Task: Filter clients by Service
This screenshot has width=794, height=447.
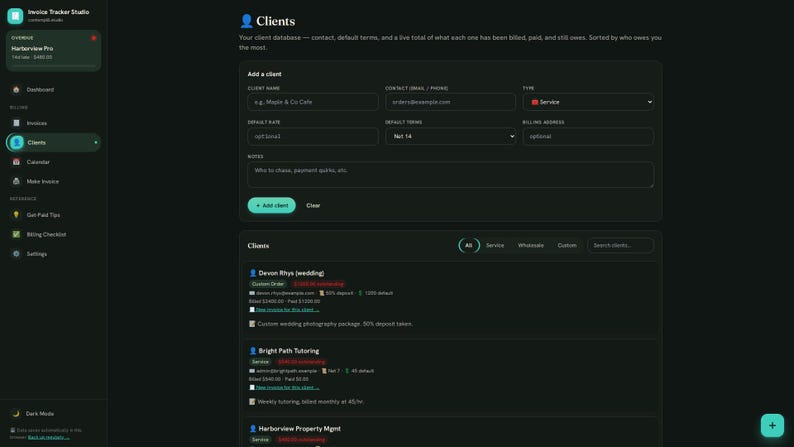Action: click(x=495, y=246)
